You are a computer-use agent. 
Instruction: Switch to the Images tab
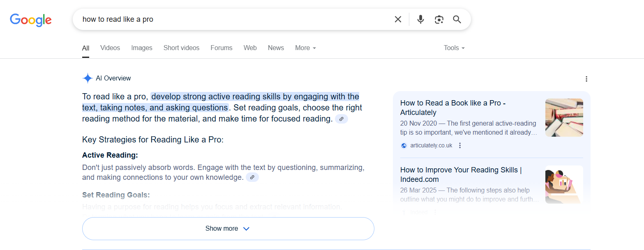(x=142, y=48)
